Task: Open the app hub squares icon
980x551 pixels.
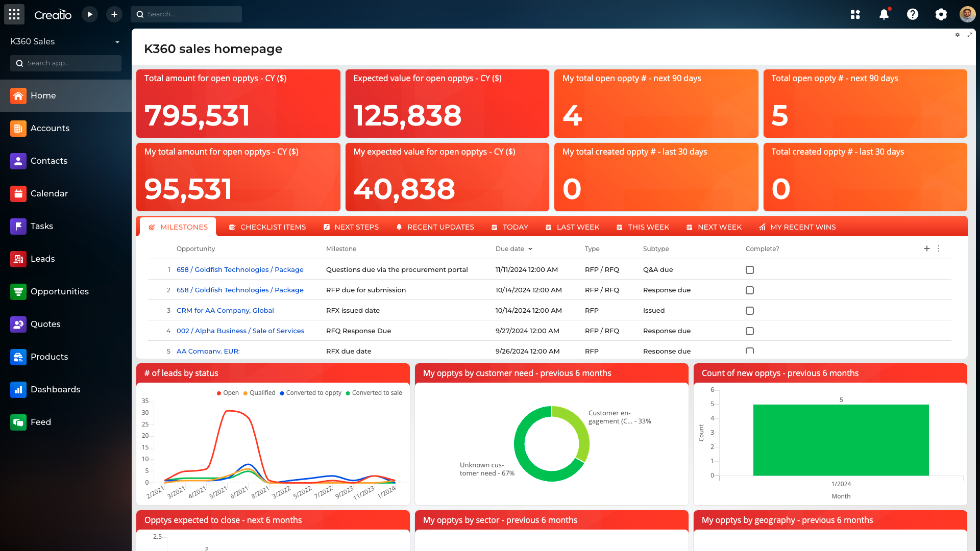Action: click(855, 14)
